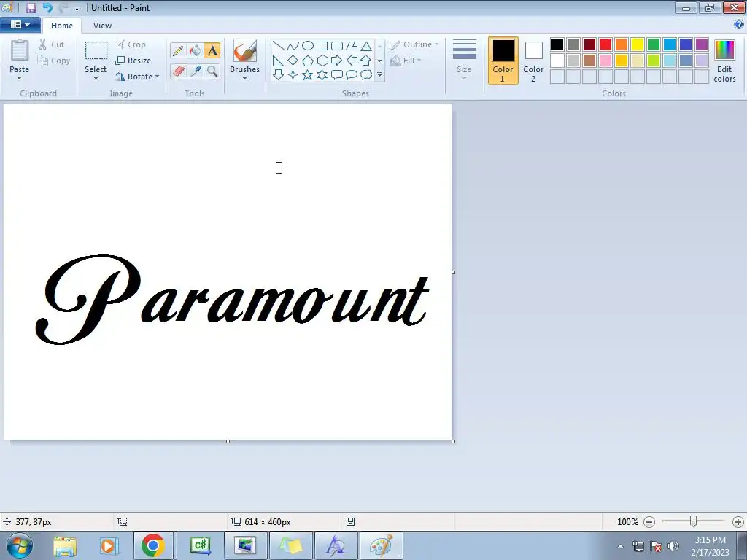Click the Shapes gallery row-down arrow

point(379,61)
